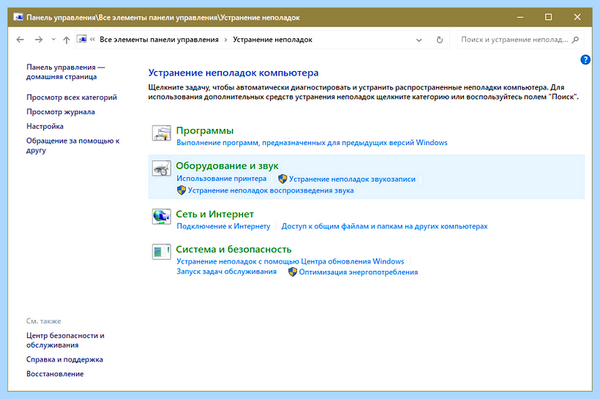Maximize the Control Panel window
The width and height of the screenshot is (600, 399).
(x=548, y=17)
